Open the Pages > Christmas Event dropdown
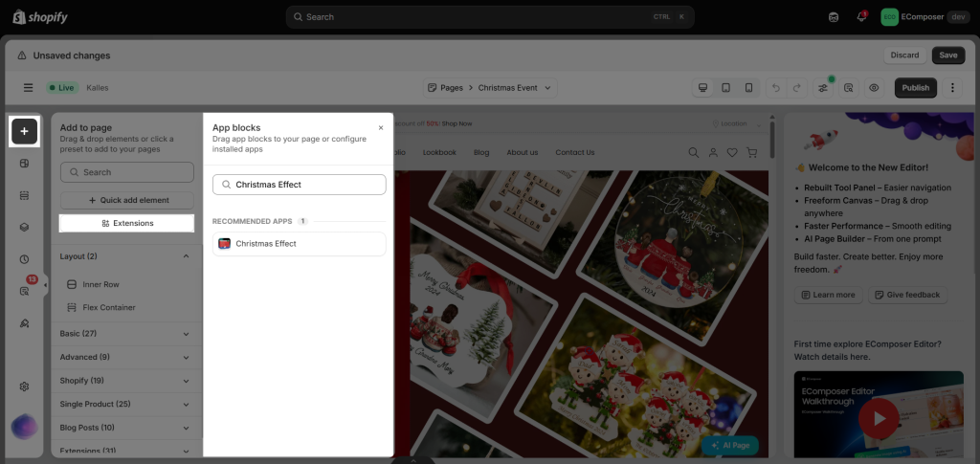The image size is (980, 464). click(x=490, y=88)
